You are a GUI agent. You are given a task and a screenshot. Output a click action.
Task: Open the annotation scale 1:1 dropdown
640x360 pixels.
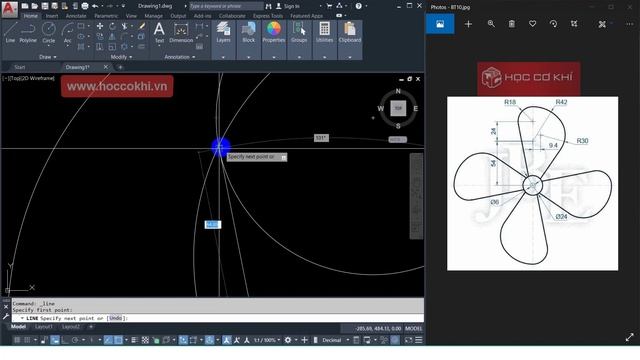tap(267, 340)
